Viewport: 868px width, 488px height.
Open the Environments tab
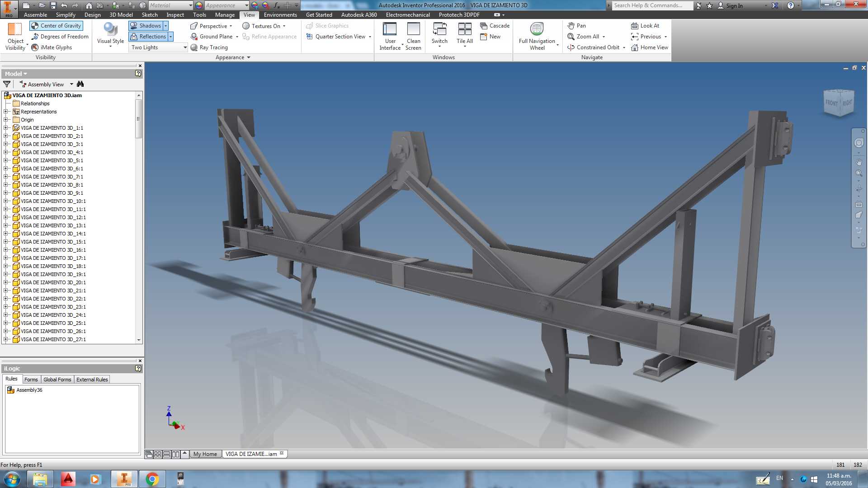point(280,15)
